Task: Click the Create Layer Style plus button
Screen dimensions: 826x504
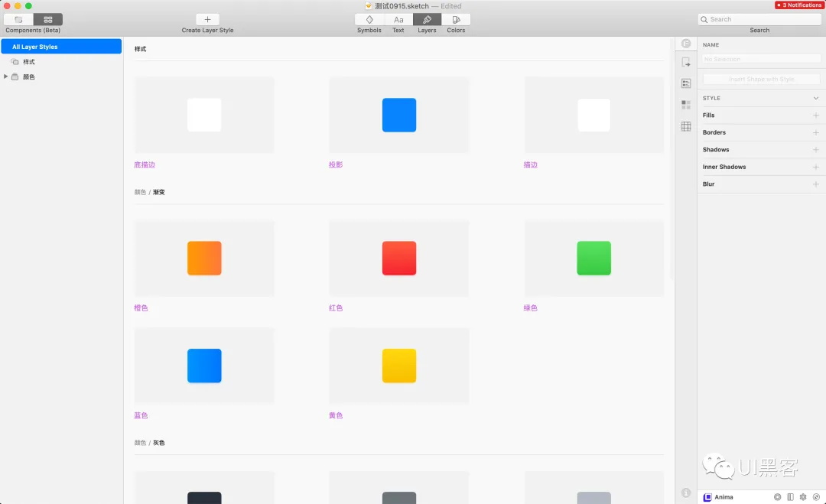Action: coord(207,19)
